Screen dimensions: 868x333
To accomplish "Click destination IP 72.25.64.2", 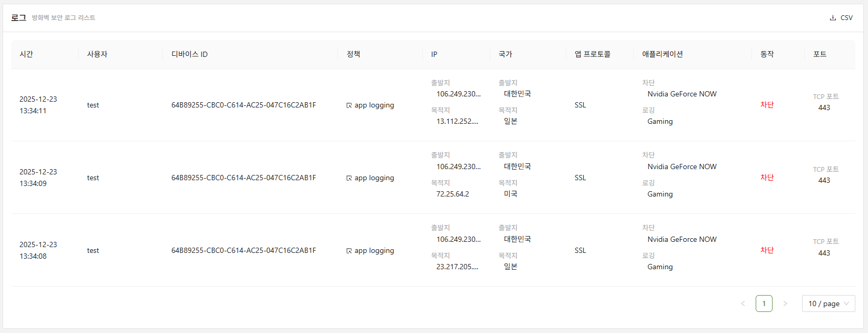I will pyautogui.click(x=452, y=194).
